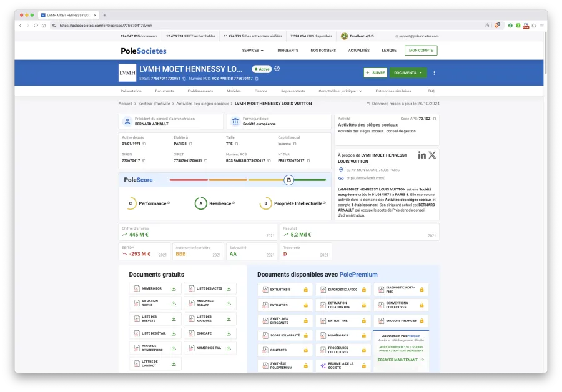Viewport: 562px width, 392px height.
Task: Click the green segment of PoleScore bar
Action: pyautogui.click(x=310, y=180)
